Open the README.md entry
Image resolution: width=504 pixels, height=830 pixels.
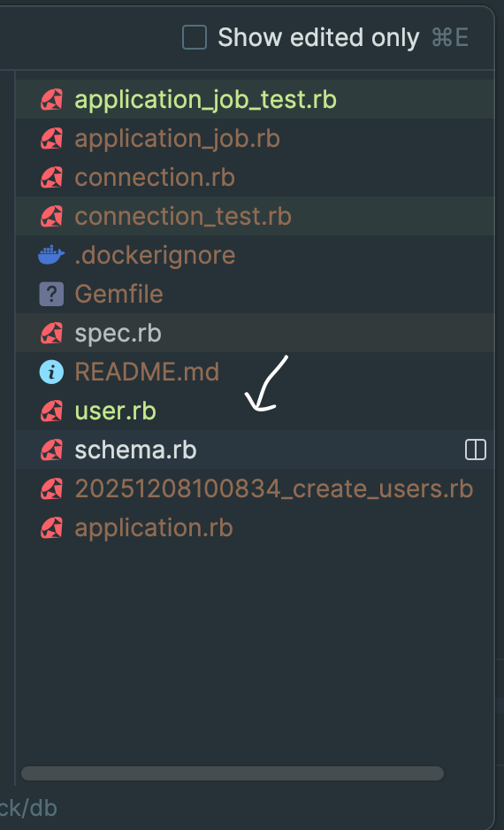click(255, 373)
